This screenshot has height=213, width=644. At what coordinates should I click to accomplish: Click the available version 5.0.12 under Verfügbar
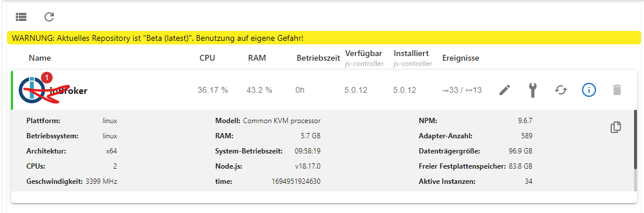click(356, 90)
